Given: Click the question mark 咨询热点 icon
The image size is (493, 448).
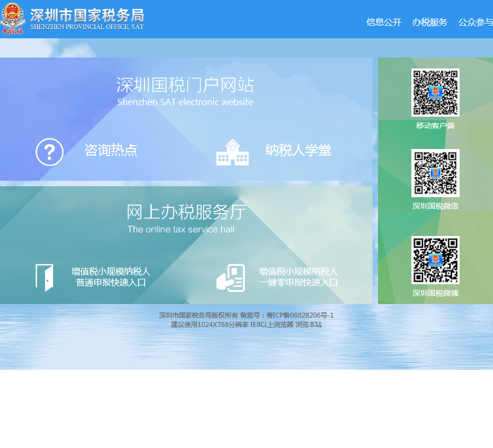Looking at the screenshot, I should [x=49, y=152].
